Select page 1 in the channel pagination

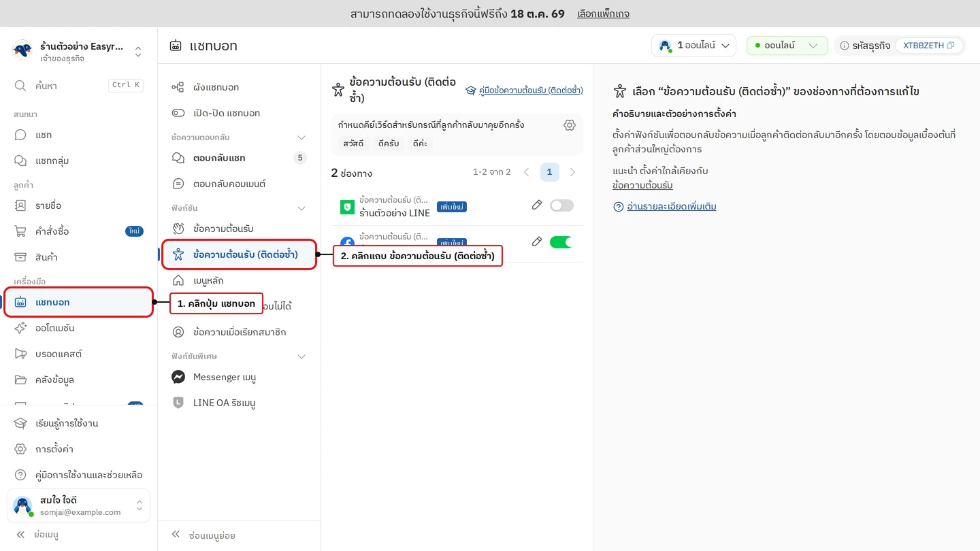coord(549,172)
